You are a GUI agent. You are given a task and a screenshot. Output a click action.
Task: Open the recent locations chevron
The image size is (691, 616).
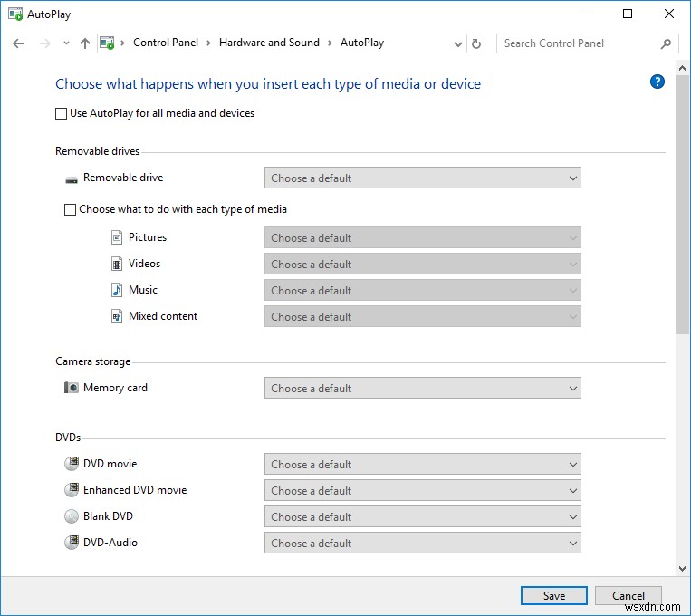coord(66,43)
